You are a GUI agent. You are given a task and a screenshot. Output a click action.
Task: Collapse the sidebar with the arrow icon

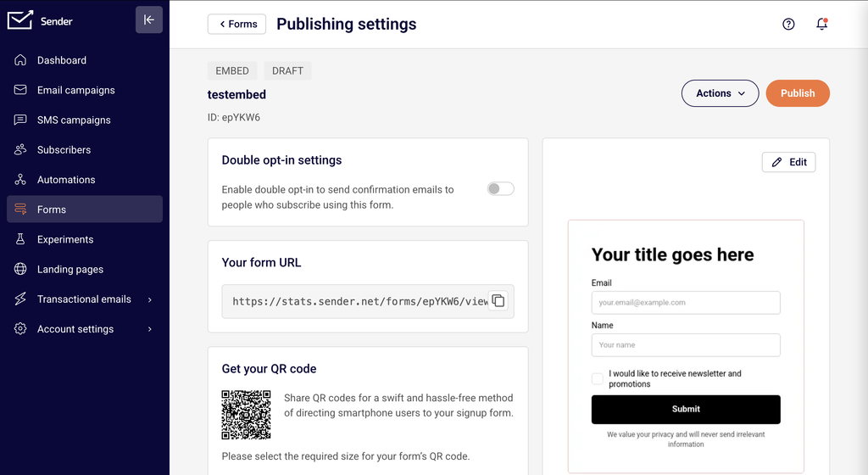(149, 20)
